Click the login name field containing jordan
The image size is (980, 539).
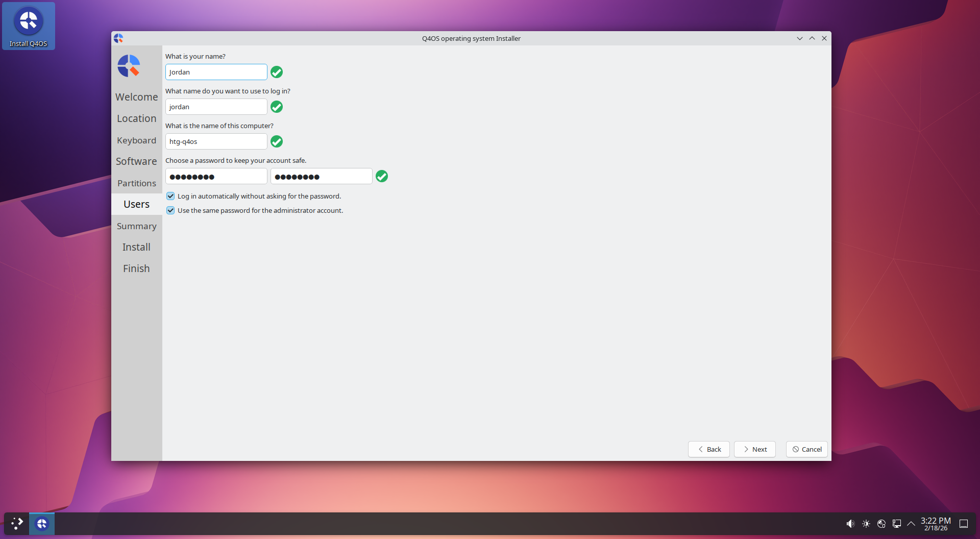click(x=216, y=107)
